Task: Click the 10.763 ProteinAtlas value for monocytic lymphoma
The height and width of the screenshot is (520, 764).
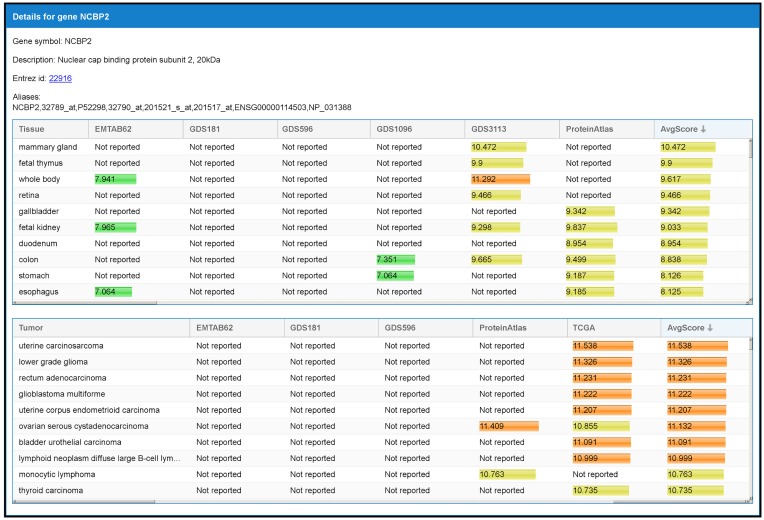Action: [x=507, y=475]
